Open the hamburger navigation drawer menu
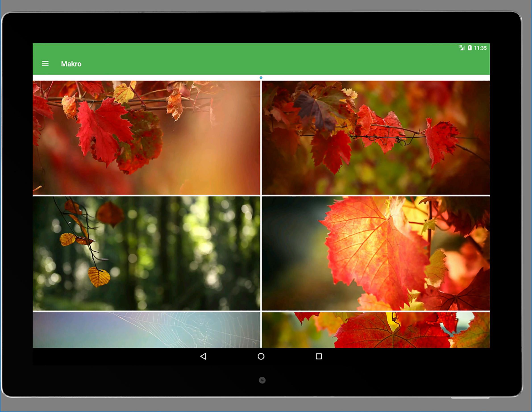Screen dimensions: 532x412 45,64
